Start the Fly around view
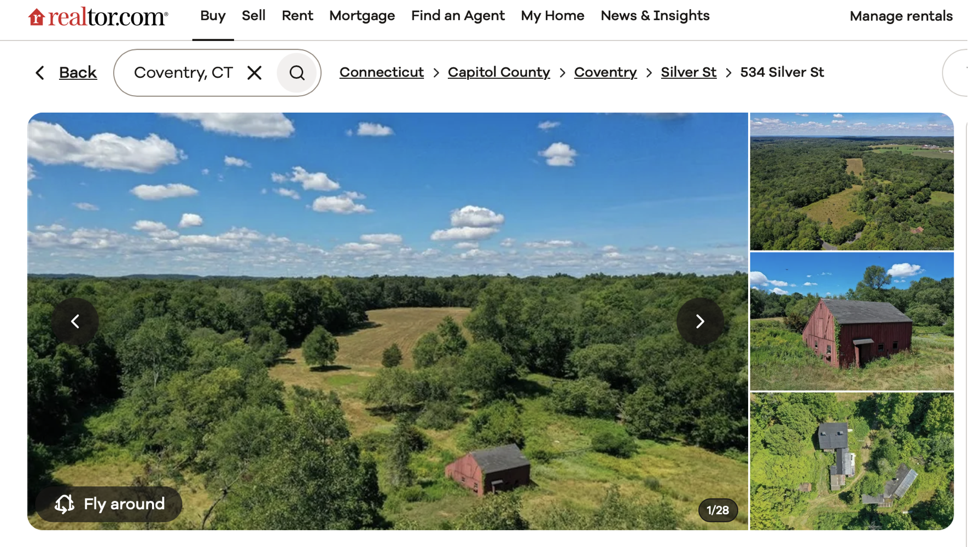Screen dimensions: 980x547 coord(109,504)
